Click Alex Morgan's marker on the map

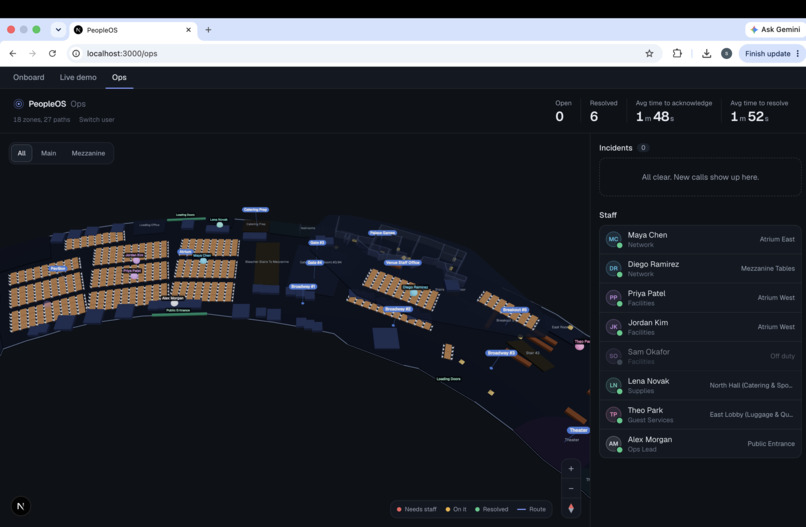(174, 303)
